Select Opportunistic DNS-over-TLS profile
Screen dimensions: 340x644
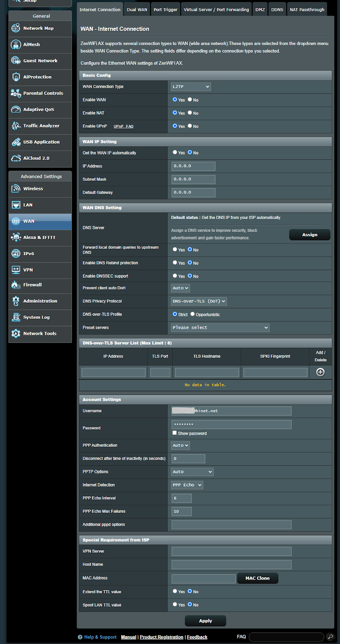tap(193, 314)
